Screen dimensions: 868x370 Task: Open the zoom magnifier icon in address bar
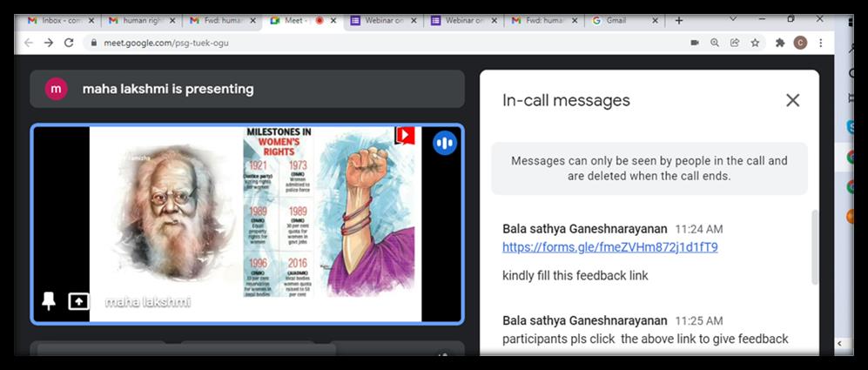[x=715, y=43]
